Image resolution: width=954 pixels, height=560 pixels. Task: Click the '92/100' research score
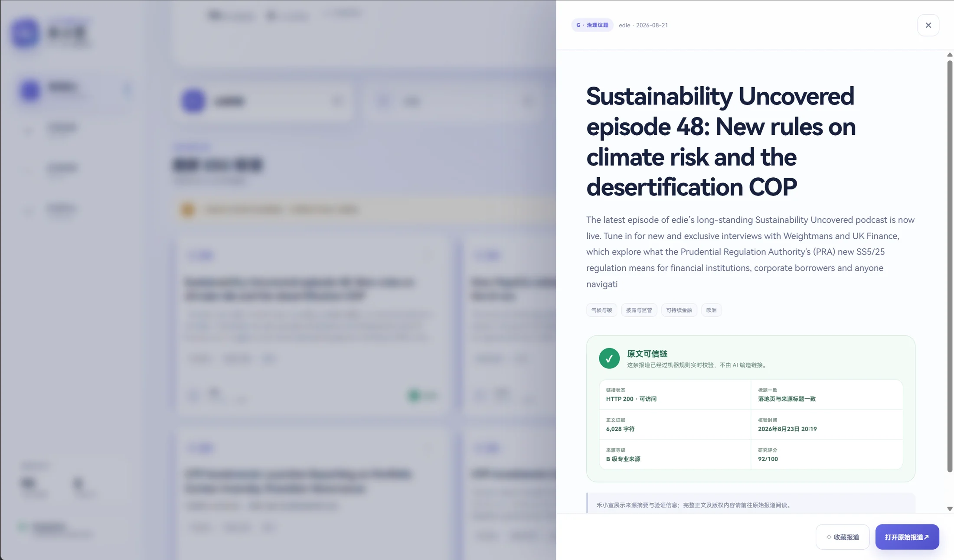[x=768, y=459]
